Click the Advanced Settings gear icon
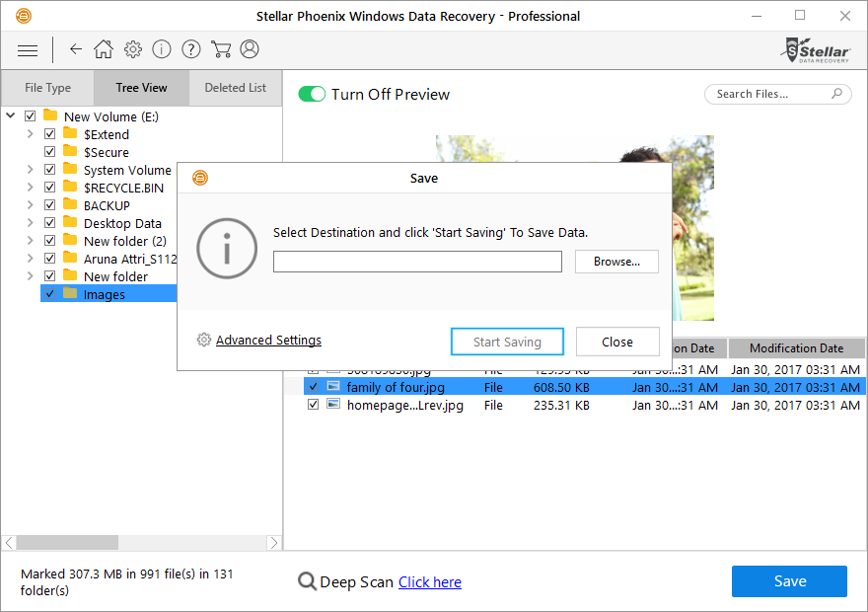 click(204, 340)
